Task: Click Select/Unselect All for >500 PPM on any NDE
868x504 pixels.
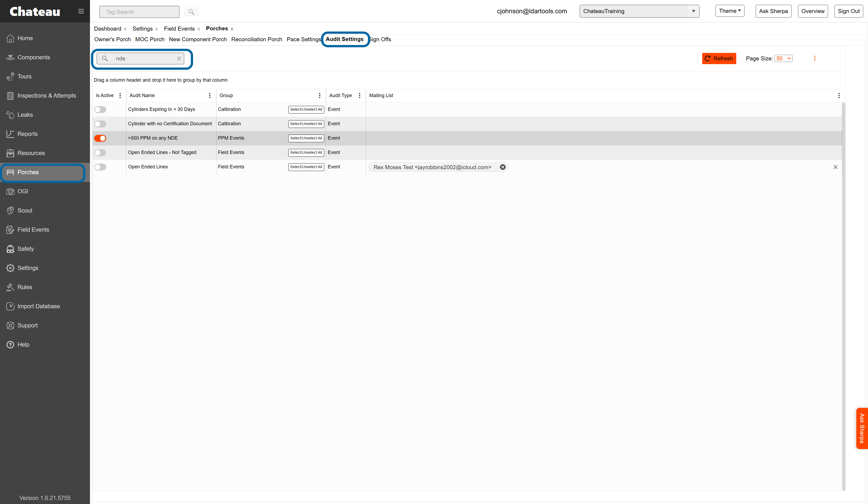Action: 306,138
